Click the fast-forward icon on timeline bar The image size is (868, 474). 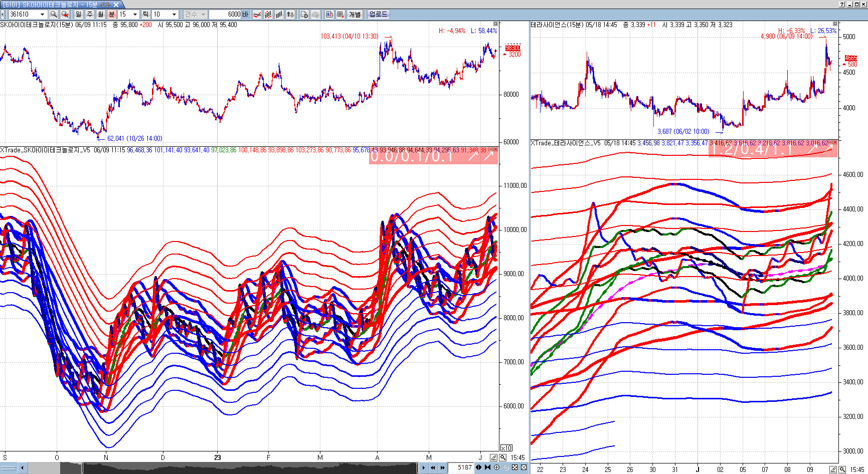(442, 467)
